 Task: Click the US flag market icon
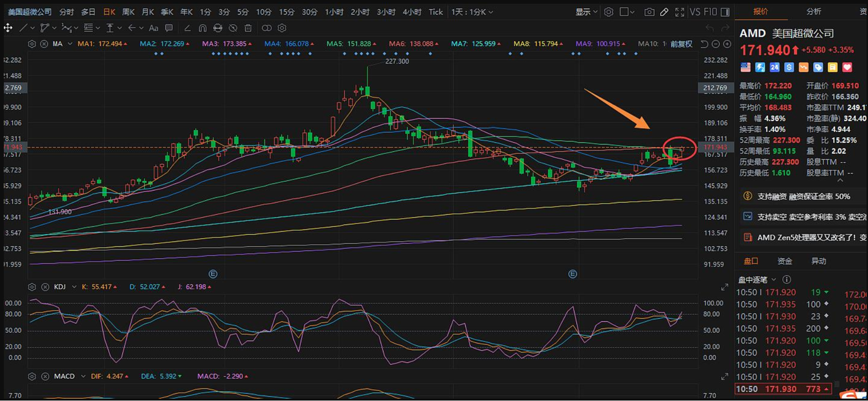(x=745, y=68)
